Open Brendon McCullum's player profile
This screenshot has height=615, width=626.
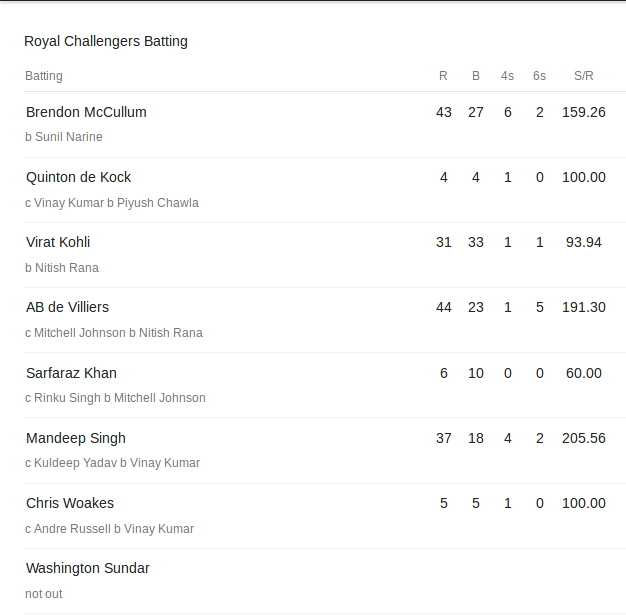tap(86, 112)
